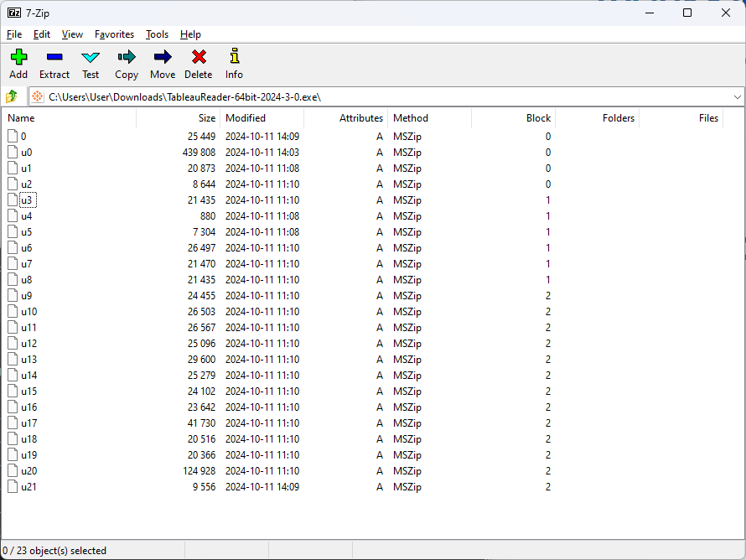Select the file named u14
This screenshot has height=560, width=746.
point(28,376)
